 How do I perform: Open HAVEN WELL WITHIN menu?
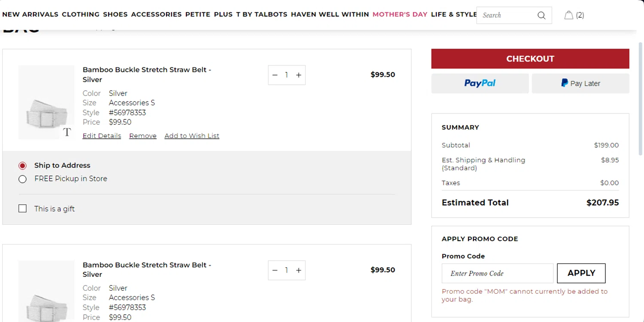(x=330, y=14)
